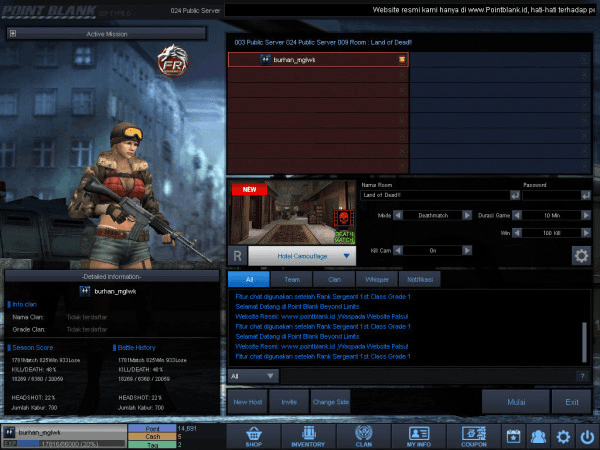Image resolution: width=600 pixels, height=450 pixels.
Task: Open the Hotel Camouflage map dropdown
Action: (x=302, y=256)
